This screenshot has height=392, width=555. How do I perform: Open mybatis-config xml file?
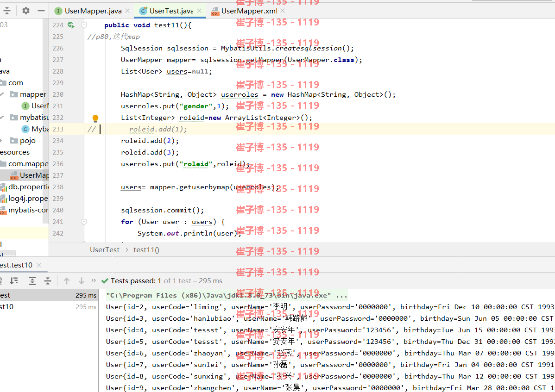[x=25, y=210]
